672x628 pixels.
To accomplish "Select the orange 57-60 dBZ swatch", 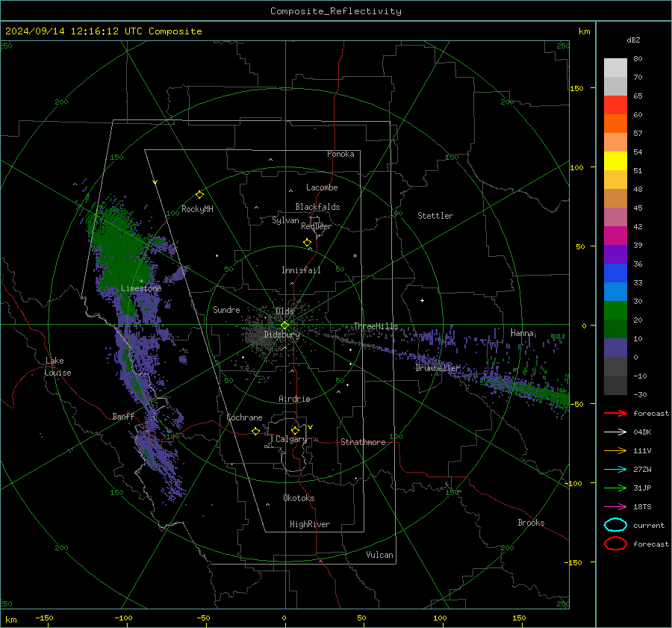I will [615, 124].
